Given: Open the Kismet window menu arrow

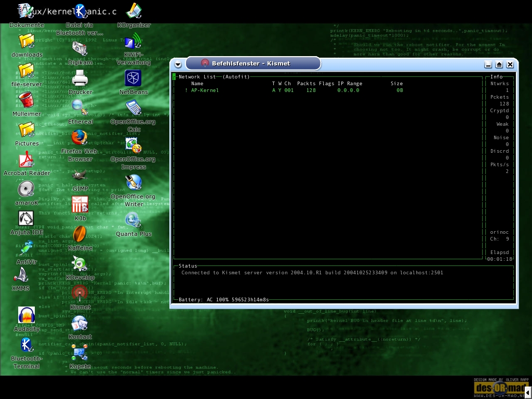Looking at the screenshot, I should pyautogui.click(x=178, y=64).
